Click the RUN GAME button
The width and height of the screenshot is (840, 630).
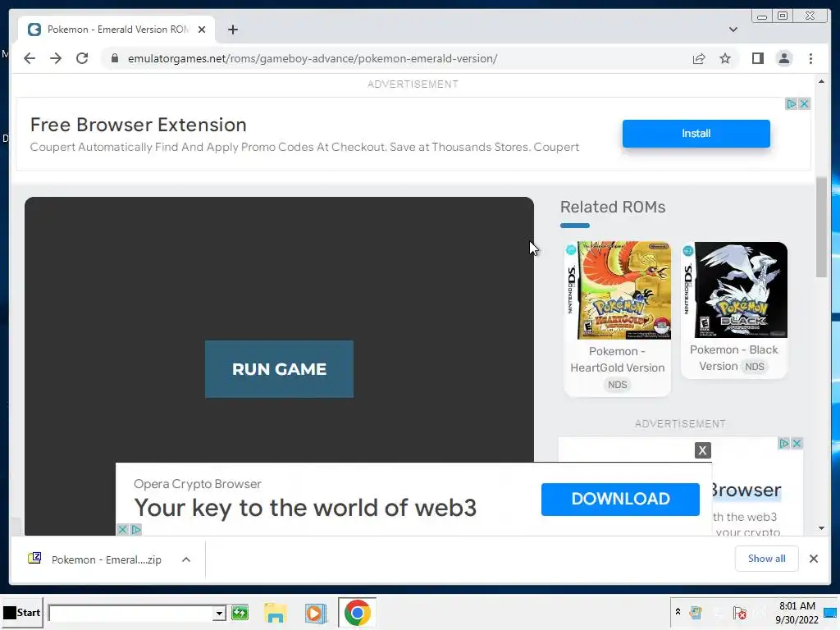click(279, 369)
